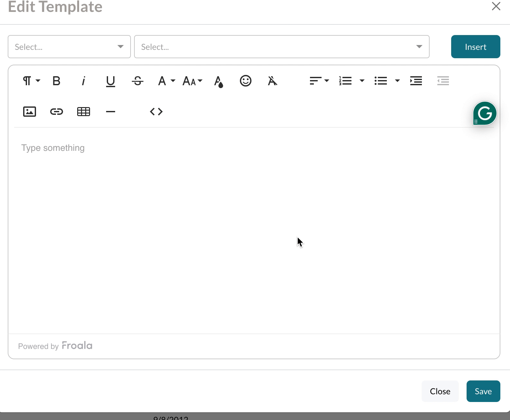The width and height of the screenshot is (510, 420).
Task: Expand the first Select dropdown
Action: 69,47
